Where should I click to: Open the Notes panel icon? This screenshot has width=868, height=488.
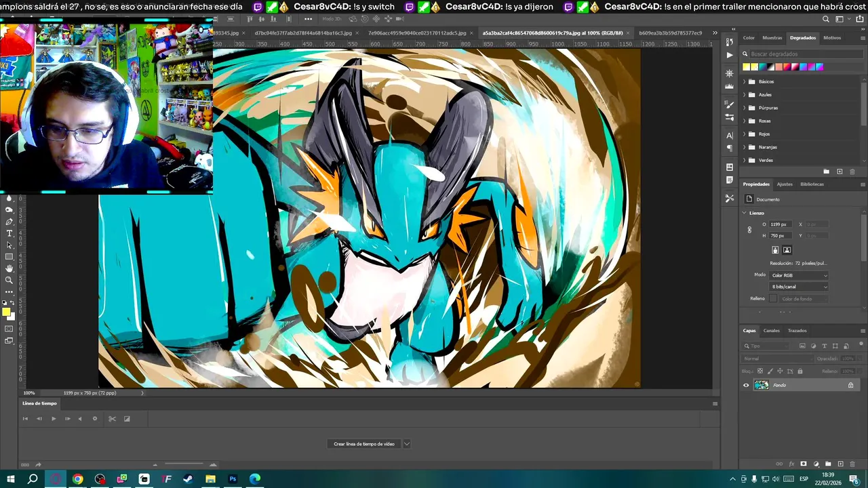(730, 180)
